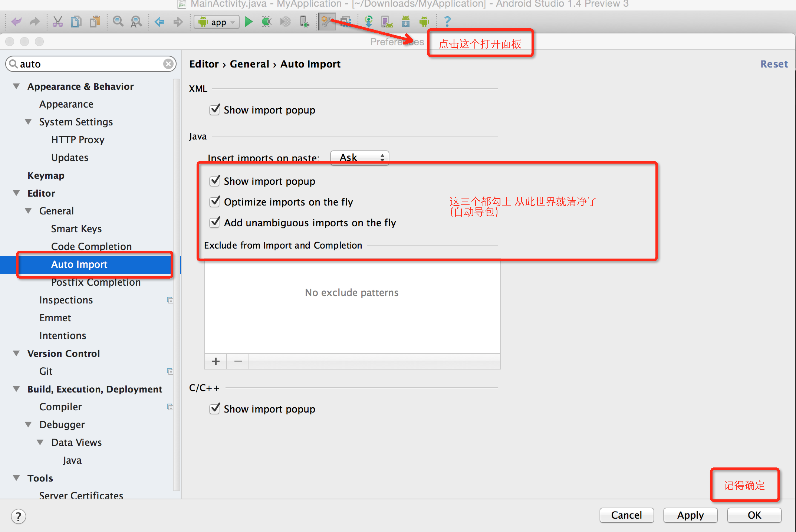This screenshot has height=532, width=796.
Task: Click the Apply button
Action: tap(690, 515)
